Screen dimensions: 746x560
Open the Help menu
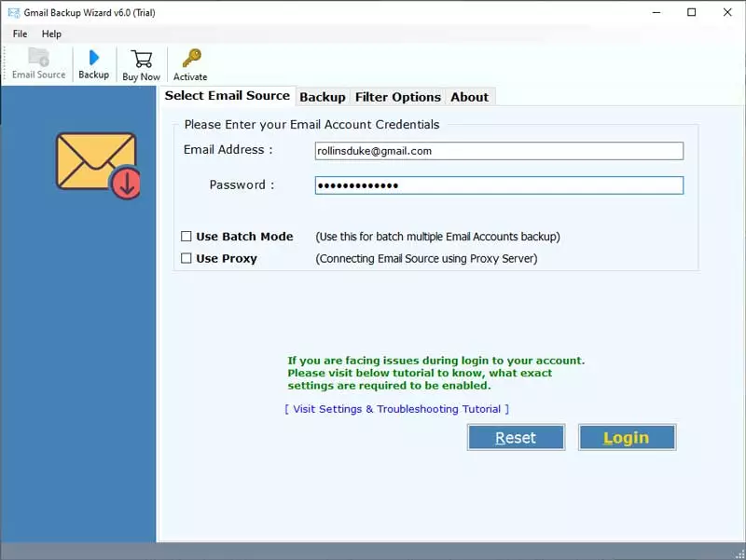[51, 34]
